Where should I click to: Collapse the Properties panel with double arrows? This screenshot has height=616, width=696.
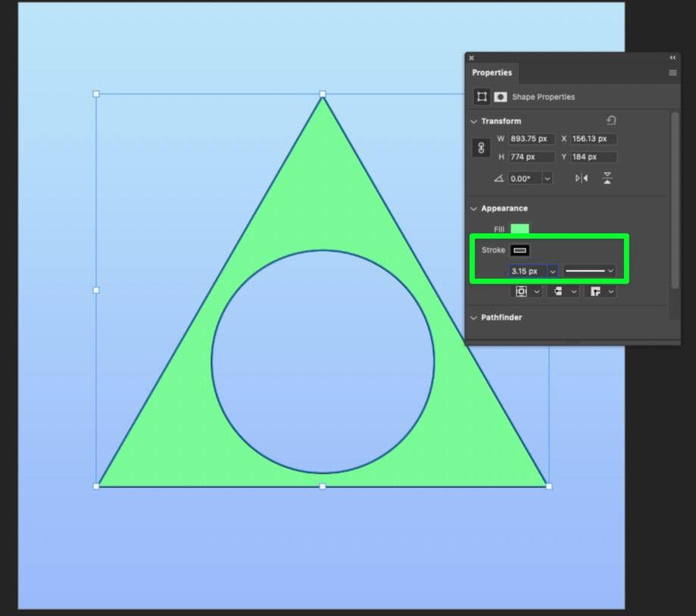coord(673,58)
